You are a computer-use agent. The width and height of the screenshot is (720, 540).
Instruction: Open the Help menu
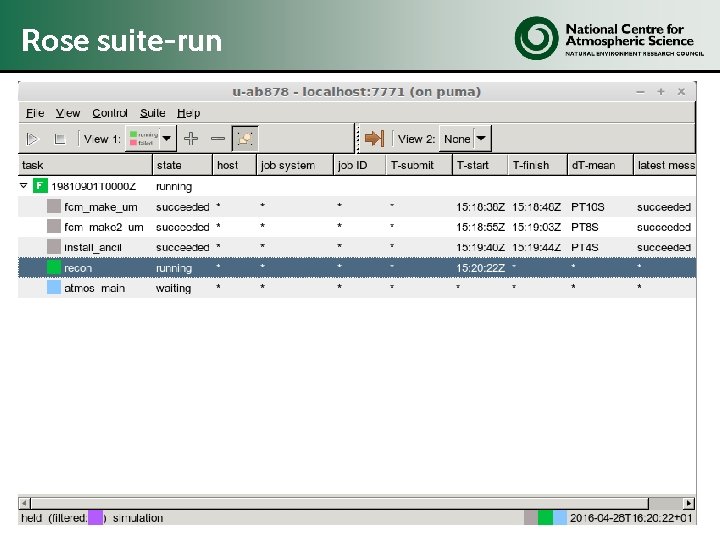coord(189,113)
